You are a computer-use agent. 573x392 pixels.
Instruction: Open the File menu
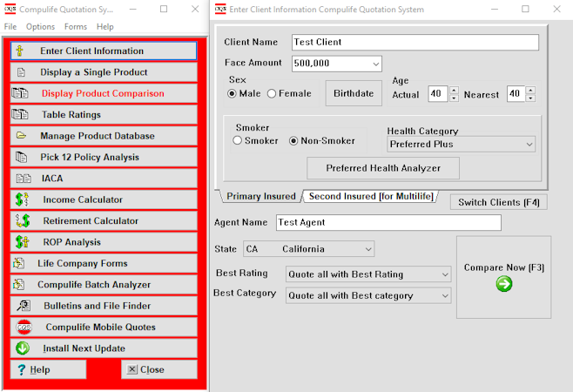click(10, 27)
